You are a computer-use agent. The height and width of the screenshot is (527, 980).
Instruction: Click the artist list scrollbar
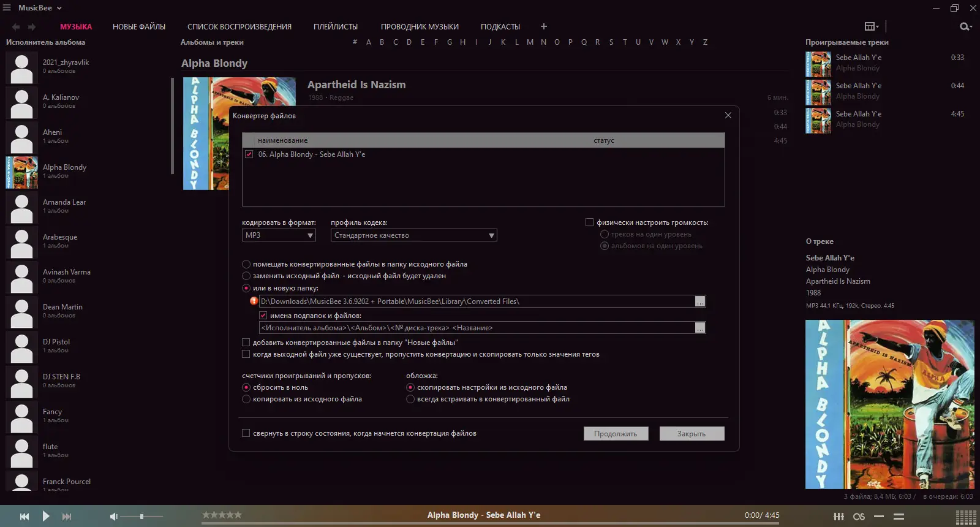click(x=173, y=126)
